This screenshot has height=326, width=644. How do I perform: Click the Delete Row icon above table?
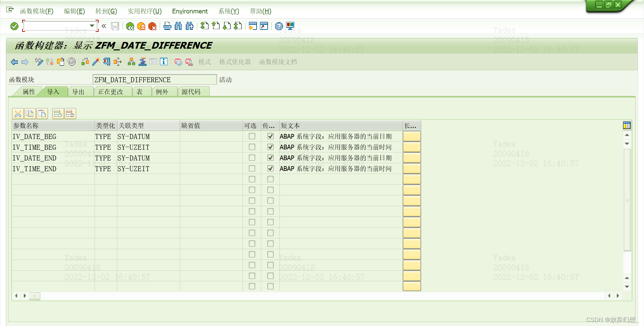[x=70, y=114]
